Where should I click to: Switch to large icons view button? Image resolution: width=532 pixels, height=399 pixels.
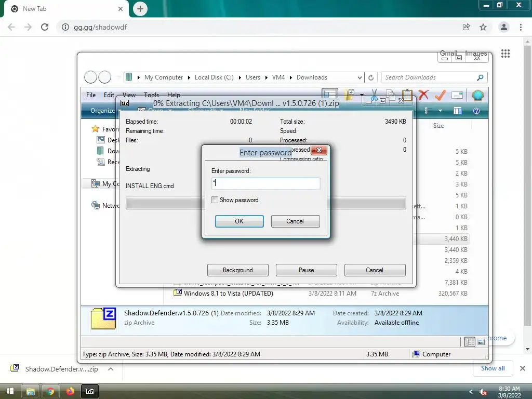click(x=481, y=342)
